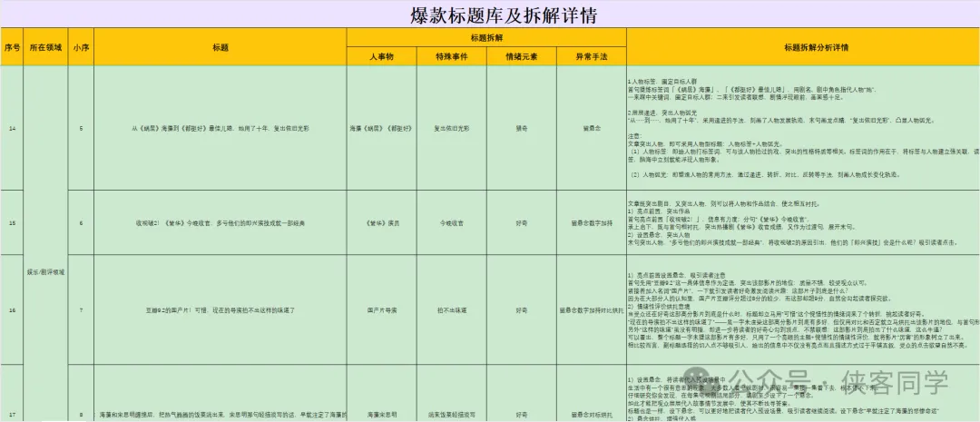Image resolution: width=980 pixels, height=422 pixels.
Task: Select the 小序 cell with value 7
Action: (81, 309)
